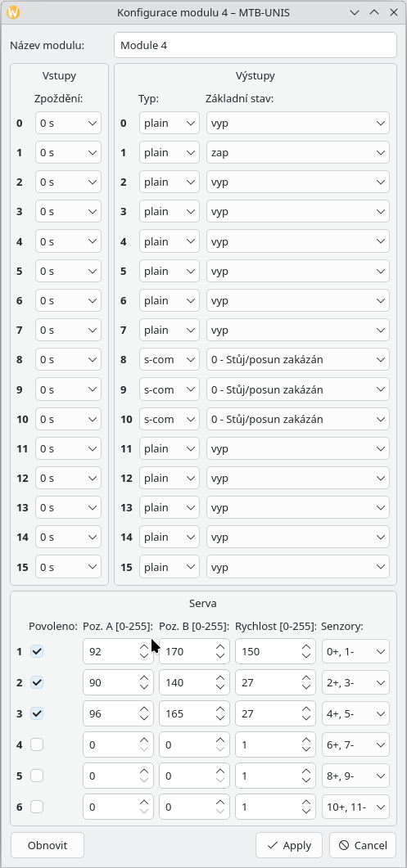Open output 1 Základní stav dropdown showing zap

pos(298,152)
